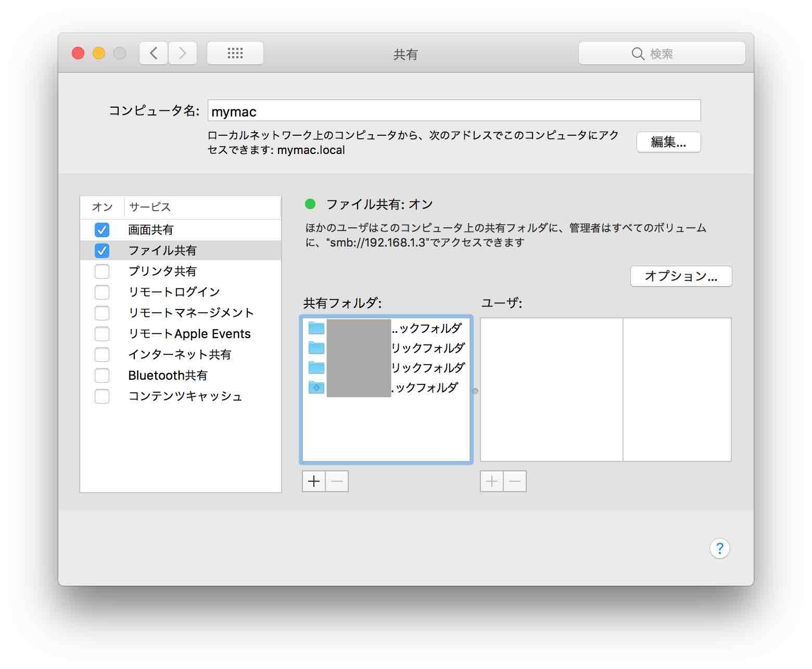Go back with the left chevron button
The height and width of the screenshot is (669, 812).
[154, 53]
